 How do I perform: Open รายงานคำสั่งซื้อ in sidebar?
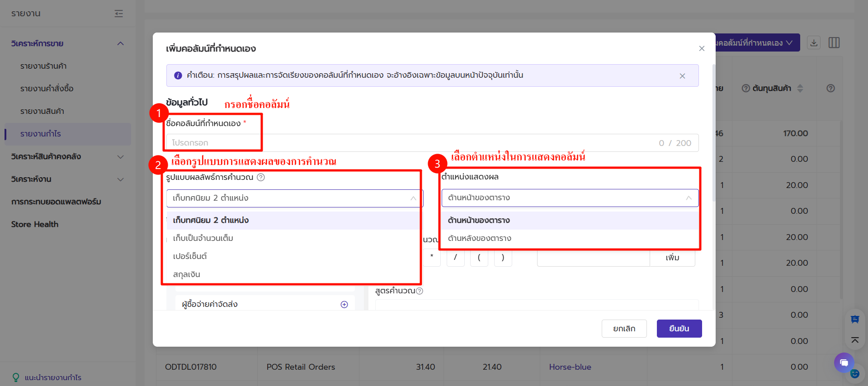pos(47,89)
